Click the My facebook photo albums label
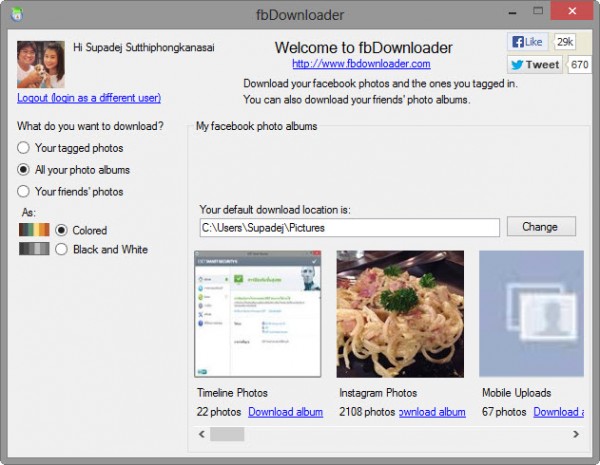 (256, 126)
